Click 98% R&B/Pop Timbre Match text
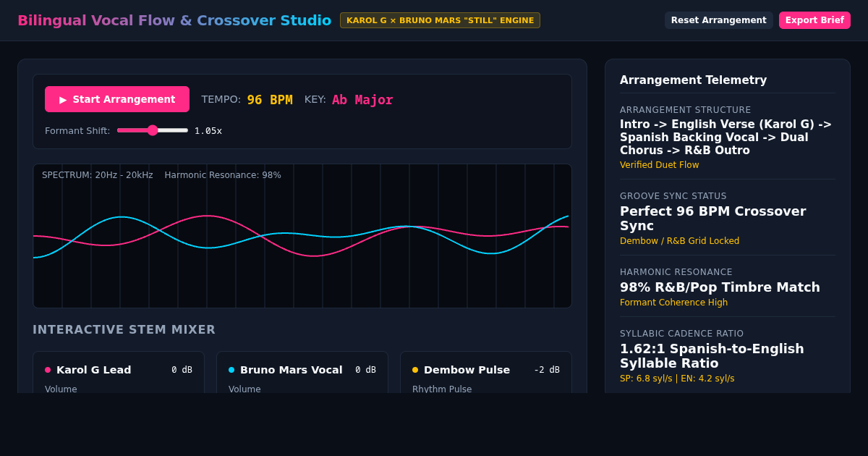Image resolution: width=868 pixels, height=456 pixels. [x=720, y=287]
